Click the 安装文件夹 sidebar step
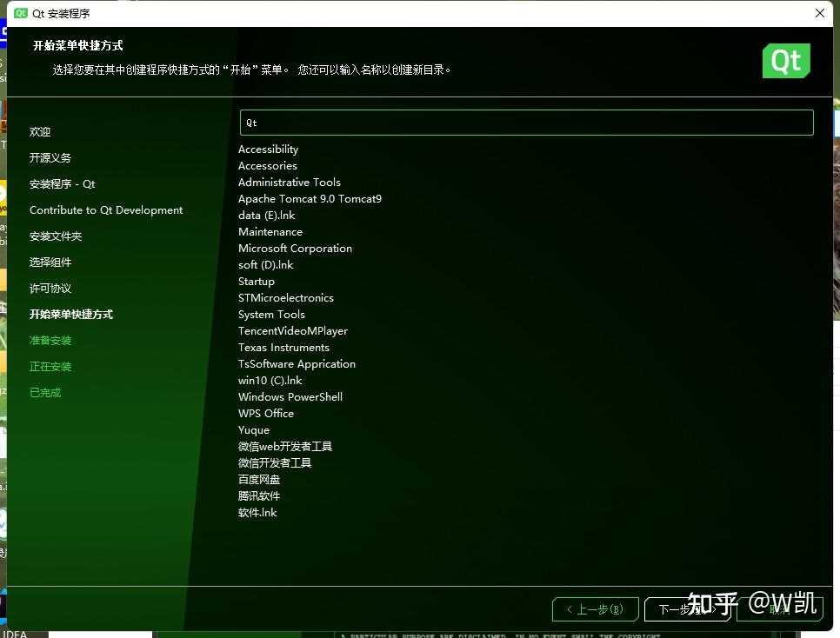The image size is (840, 638). (56, 236)
